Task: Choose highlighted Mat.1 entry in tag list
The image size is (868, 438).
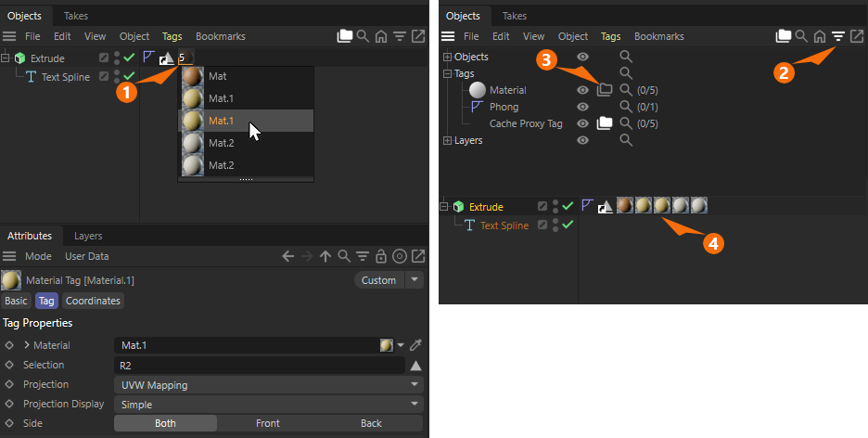Action: pos(246,121)
